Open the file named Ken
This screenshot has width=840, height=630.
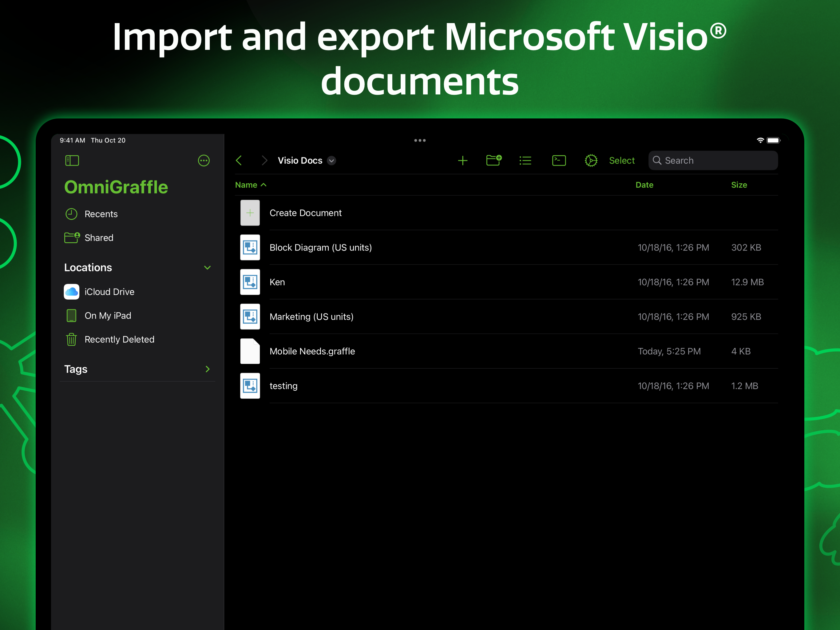pyautogui.click(x=277, y=282)
